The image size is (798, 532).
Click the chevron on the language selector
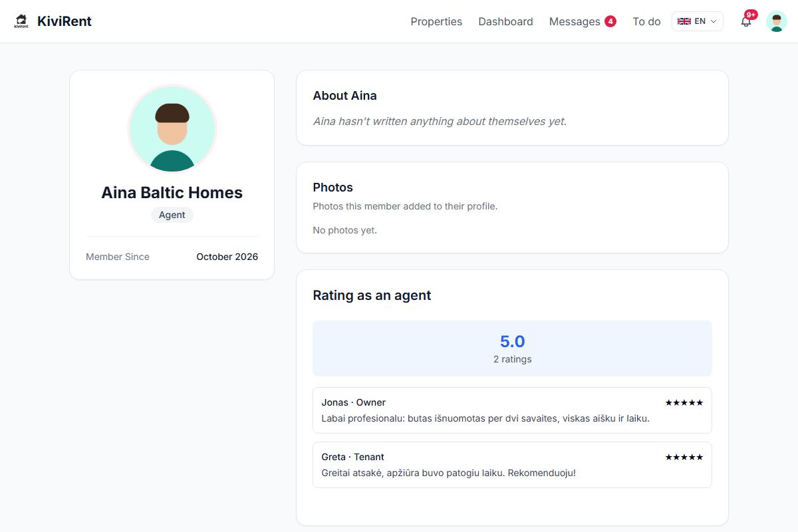pyautogui.click(x=714, y=21)
